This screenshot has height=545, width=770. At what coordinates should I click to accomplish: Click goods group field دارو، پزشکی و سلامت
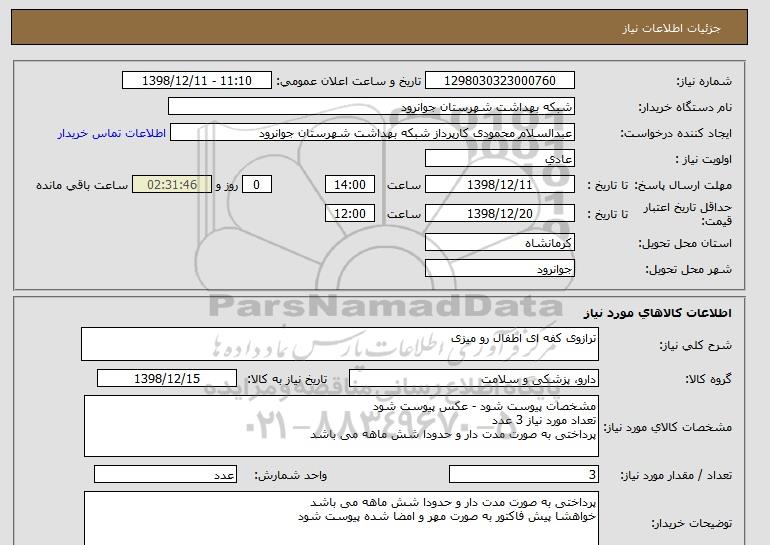coord(473,379)
